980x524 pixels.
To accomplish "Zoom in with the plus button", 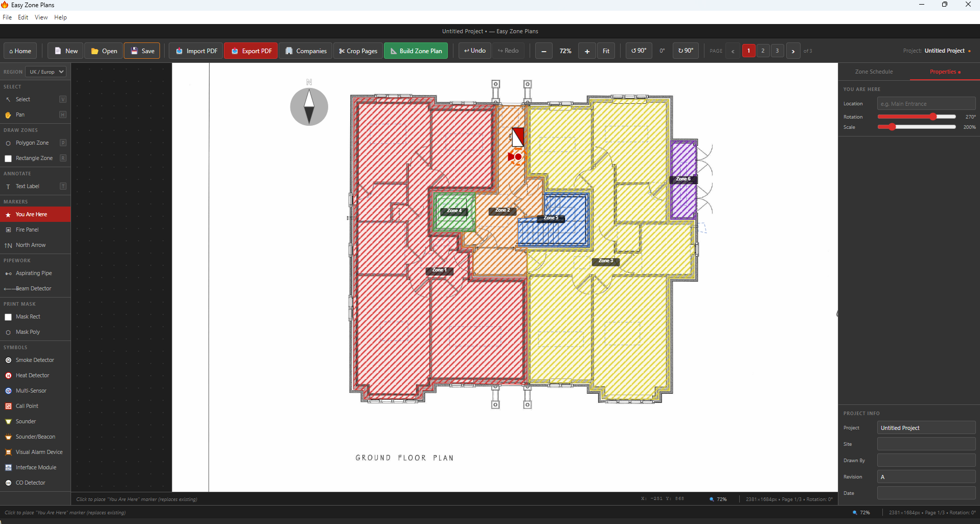I will tap(587, 51).
